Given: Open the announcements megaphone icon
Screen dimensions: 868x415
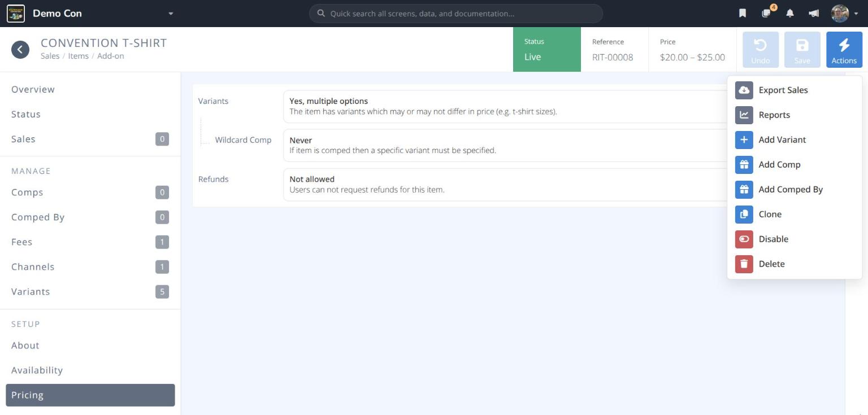Looking at the screenshot, I should pyautogui.click(x=814, y=14).
